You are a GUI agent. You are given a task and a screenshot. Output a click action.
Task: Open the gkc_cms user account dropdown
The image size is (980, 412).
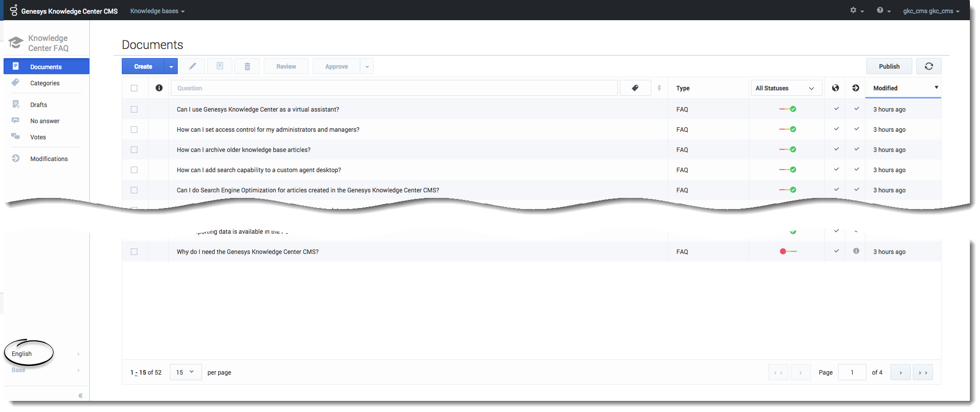[931, 11]
